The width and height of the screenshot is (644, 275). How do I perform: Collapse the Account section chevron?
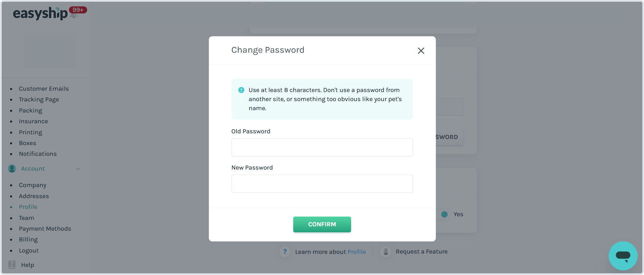tap(78, 169)
